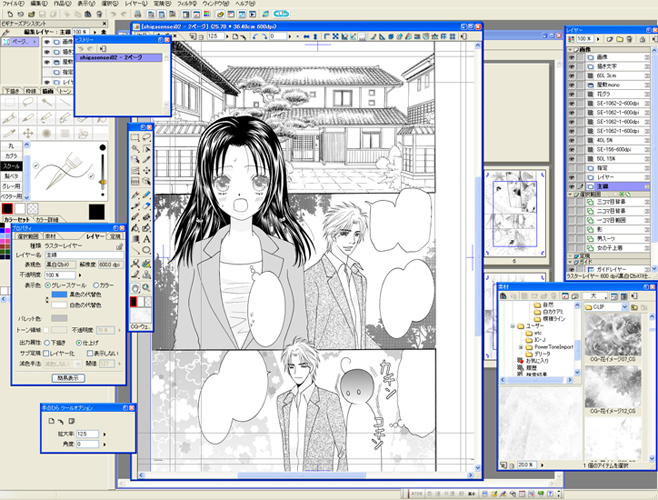Select グレー用 pen type in list
Viewport: 658px width, 500px height.
(x=11, y=186)
